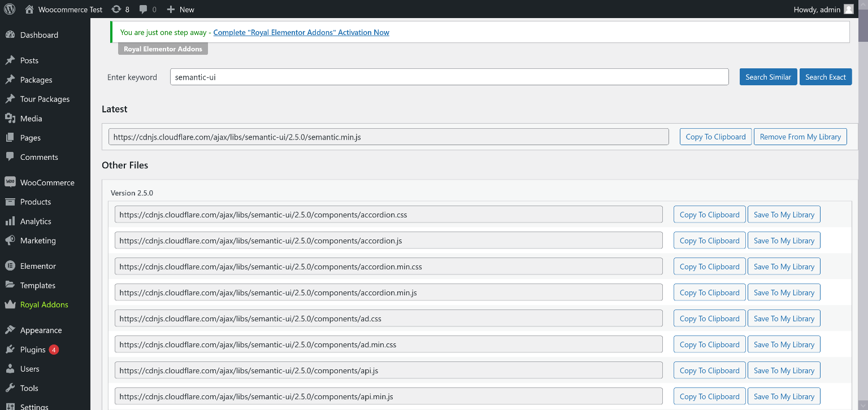868x410 pixels.
Task: Click the home icon beside Woocommerce Test
Action: coord(29,9)
